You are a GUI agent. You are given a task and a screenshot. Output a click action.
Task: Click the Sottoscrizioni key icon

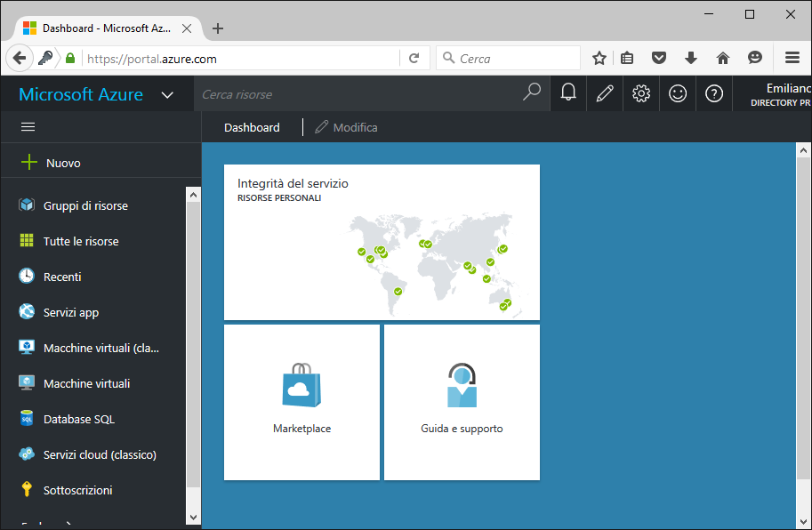tap(27, 490)
